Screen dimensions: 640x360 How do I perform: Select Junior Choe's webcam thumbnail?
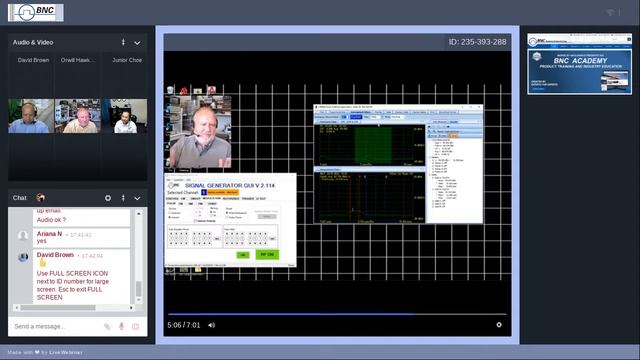click(x=124, y=116)
